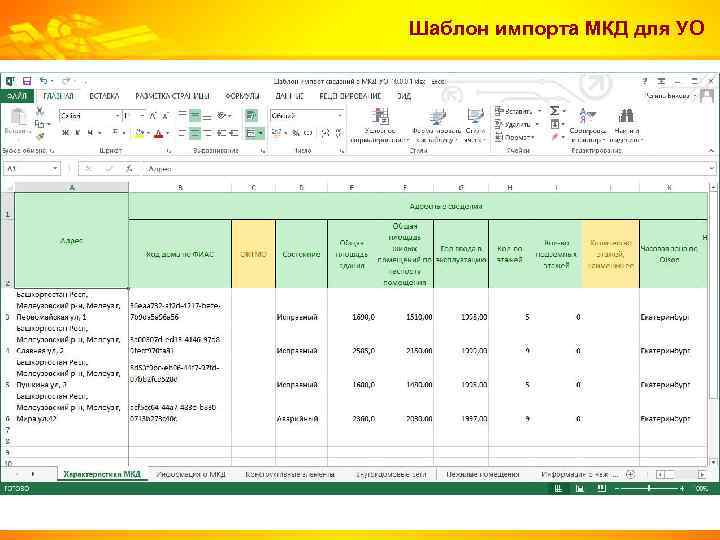Expand the formula bar
Viewport: 720px width, 540px height.
(x=712, y=169)
